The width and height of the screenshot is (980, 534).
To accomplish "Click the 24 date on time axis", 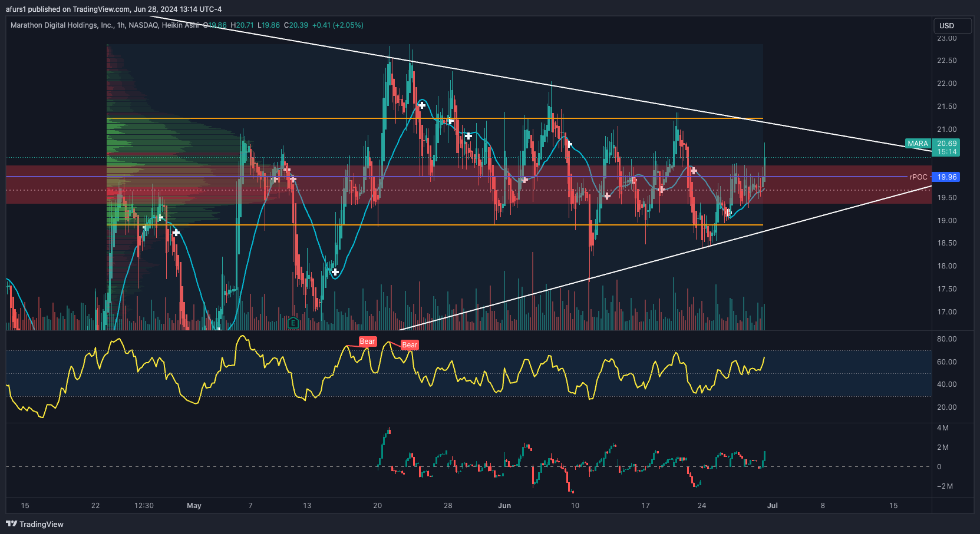I will (x=702, y=506).
